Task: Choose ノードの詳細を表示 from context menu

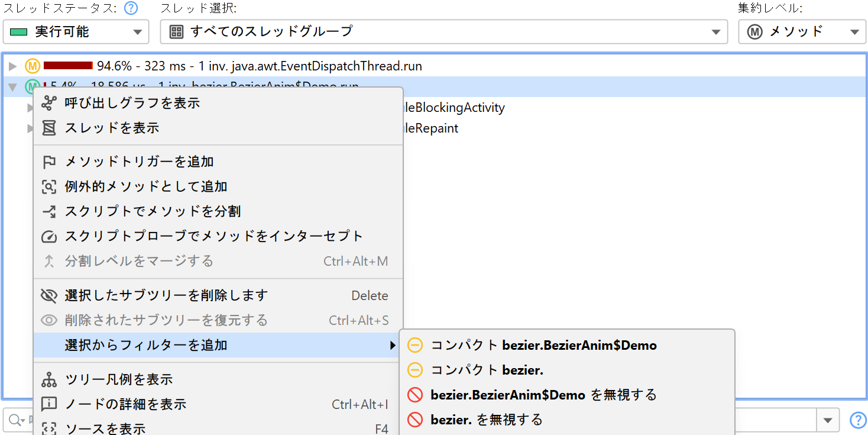Action: (125, 404)
